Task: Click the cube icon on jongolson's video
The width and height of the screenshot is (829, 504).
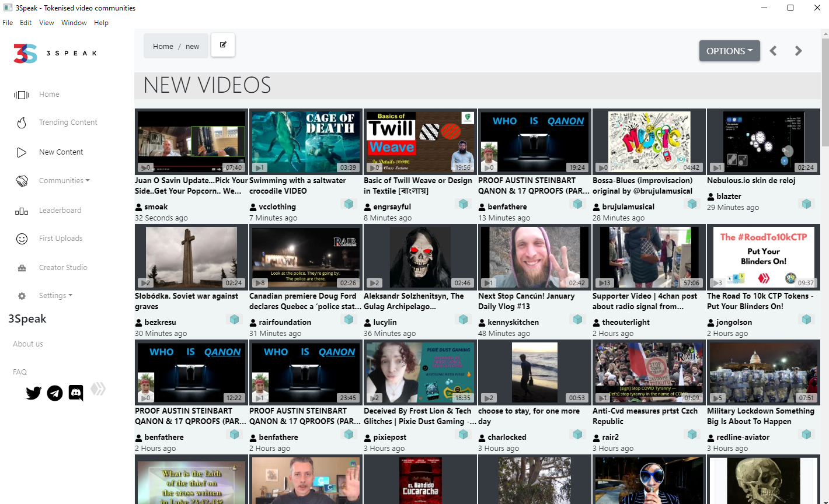Action: 806,319
